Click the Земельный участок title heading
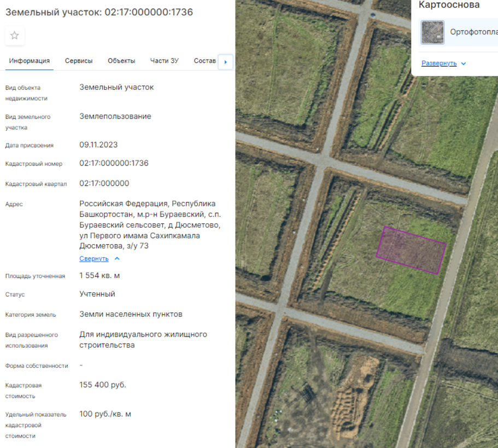Screen dimensions: 498x448 pyautogui.click(x=99, y=12)
